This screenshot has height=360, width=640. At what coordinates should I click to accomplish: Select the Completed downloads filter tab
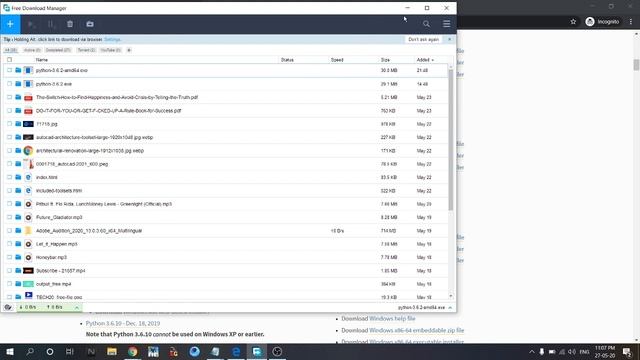coord(58,50)
